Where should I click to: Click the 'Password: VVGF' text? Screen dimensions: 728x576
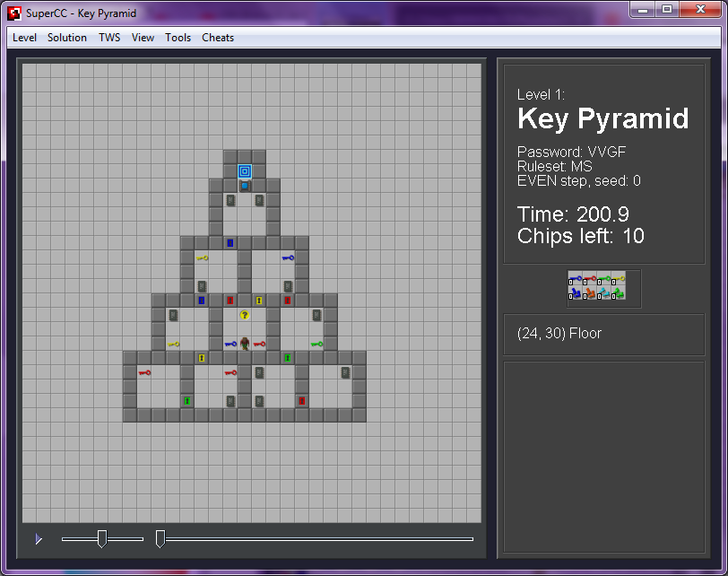click(x=571, y=152)
